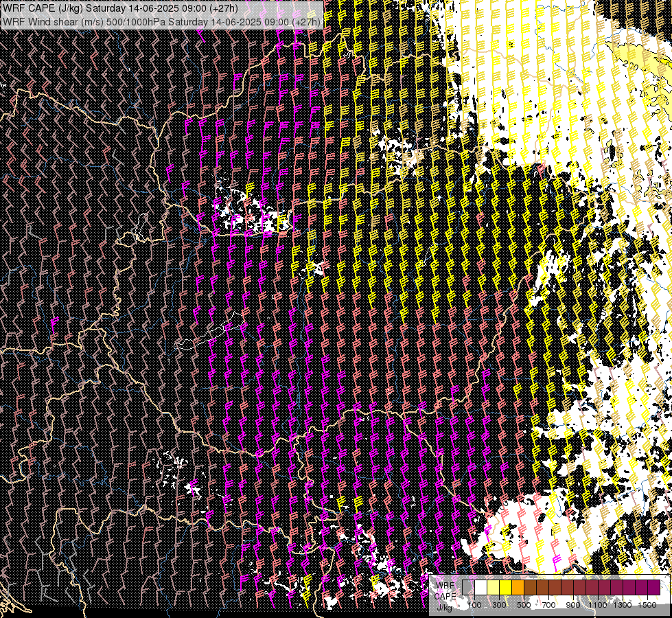Screen dimensions: 672x618
Task: Click the gray swatch in the CAPE legend
Action: click(x=468, y=587)
